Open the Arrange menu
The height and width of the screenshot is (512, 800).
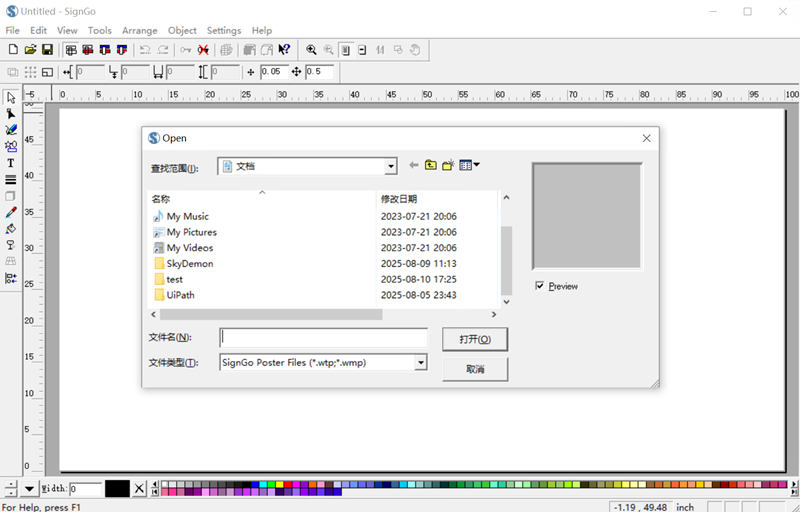point(139,31)
